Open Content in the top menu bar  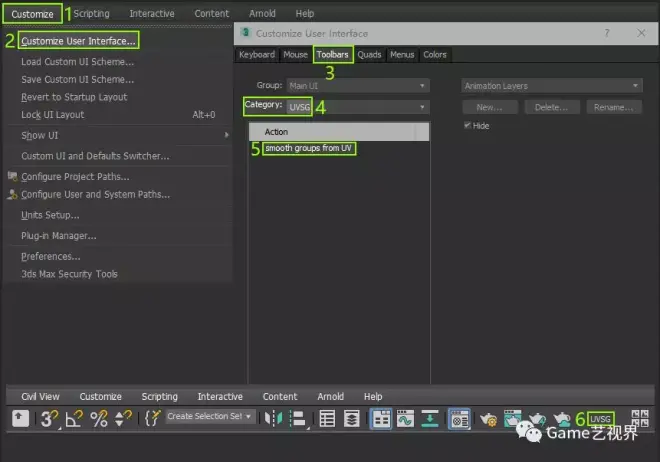coord(212,14)
